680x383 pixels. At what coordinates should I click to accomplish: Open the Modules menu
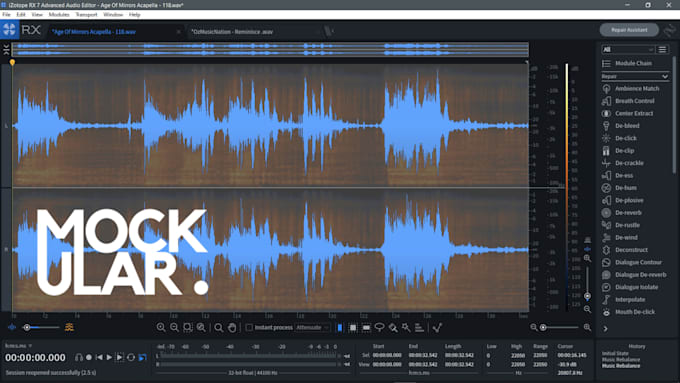59,14
